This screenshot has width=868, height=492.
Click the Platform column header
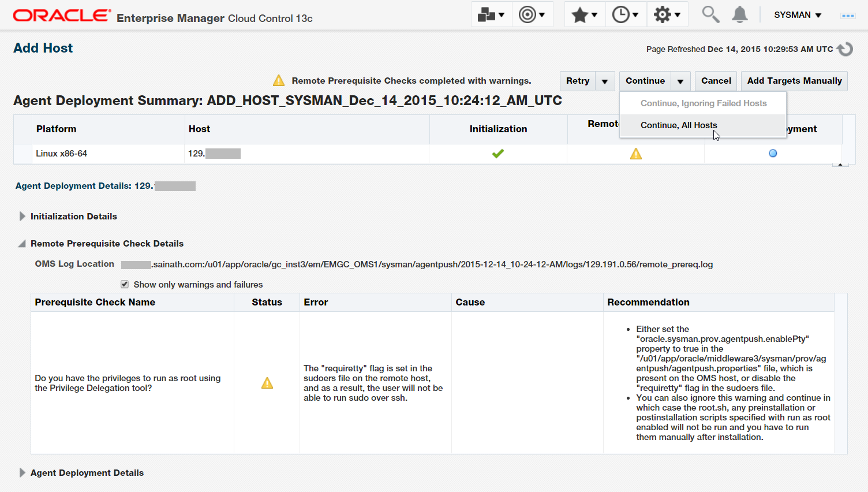(108, 129)
